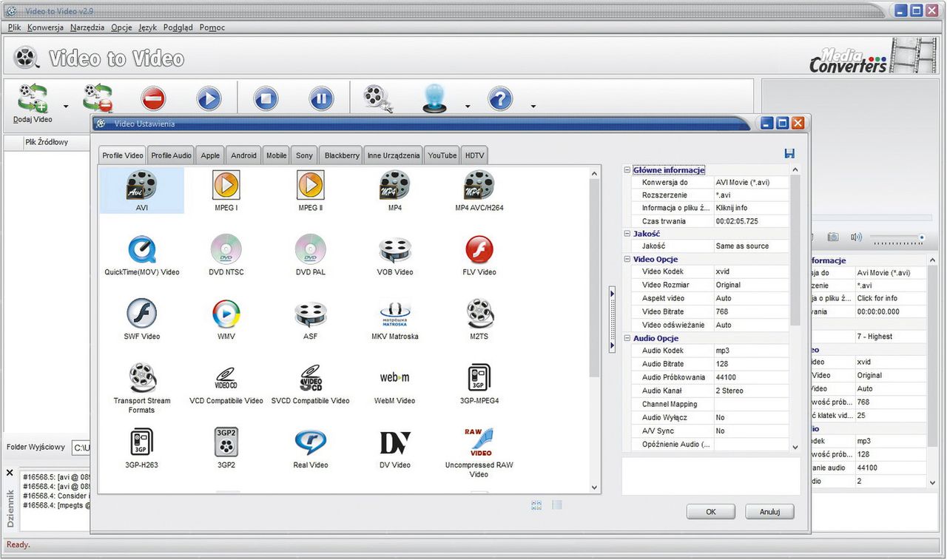Choose the VOB Video format
The width and height of the screenshot is (947, 560).
tap(394, 254)
